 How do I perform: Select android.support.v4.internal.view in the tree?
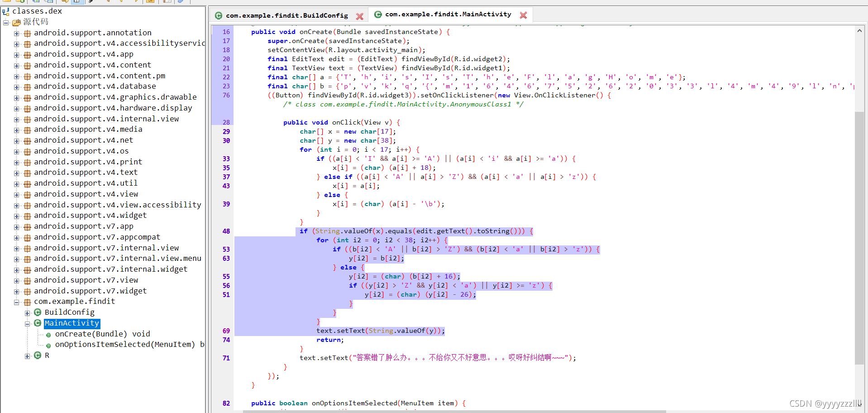(106, 119)
